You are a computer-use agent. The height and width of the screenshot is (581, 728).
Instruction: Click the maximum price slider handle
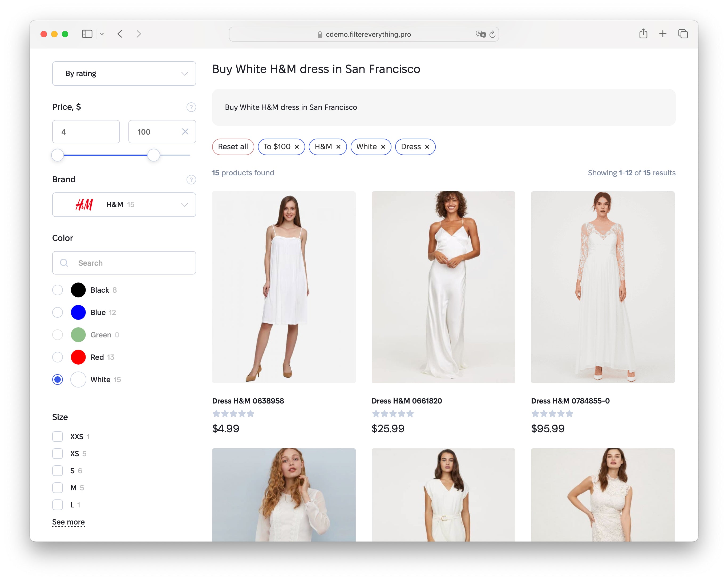(154, 155)
